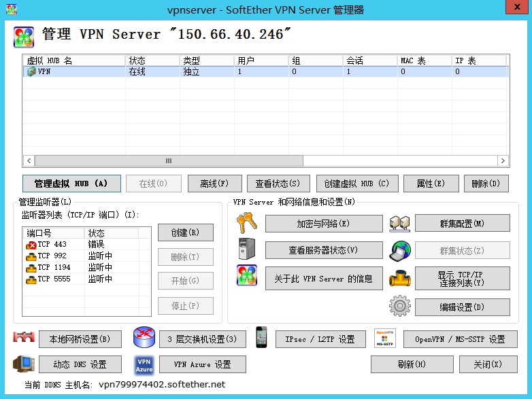This screenshot has width=532, height=399.
Task: Click the listener 停止(P) button
Action: [186, 306]
